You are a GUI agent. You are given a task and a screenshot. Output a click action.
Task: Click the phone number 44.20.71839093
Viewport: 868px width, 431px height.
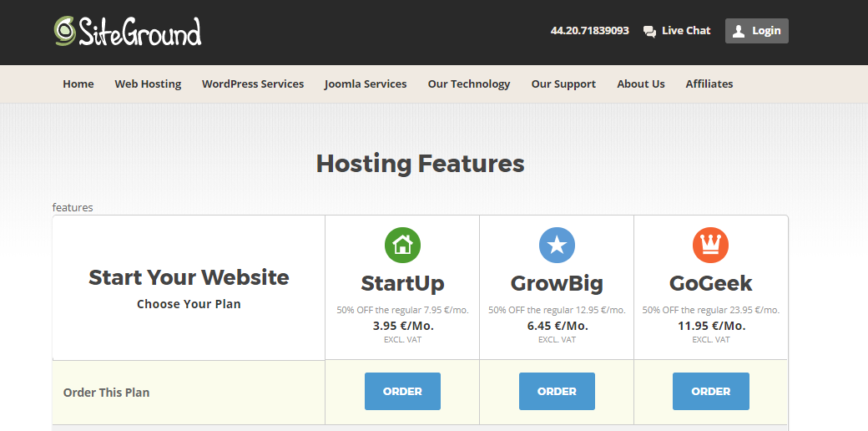pos(590,31)
